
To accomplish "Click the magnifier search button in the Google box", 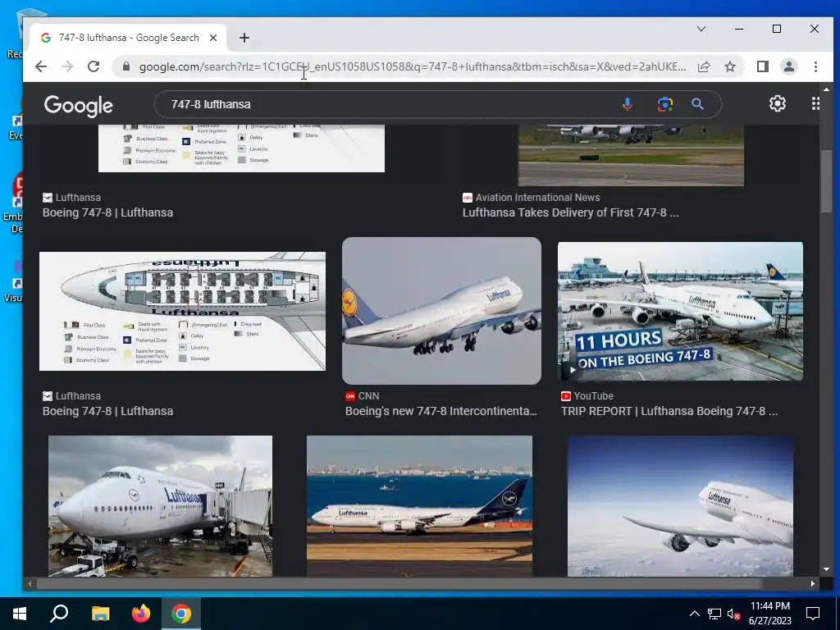I will click(697, 104).
